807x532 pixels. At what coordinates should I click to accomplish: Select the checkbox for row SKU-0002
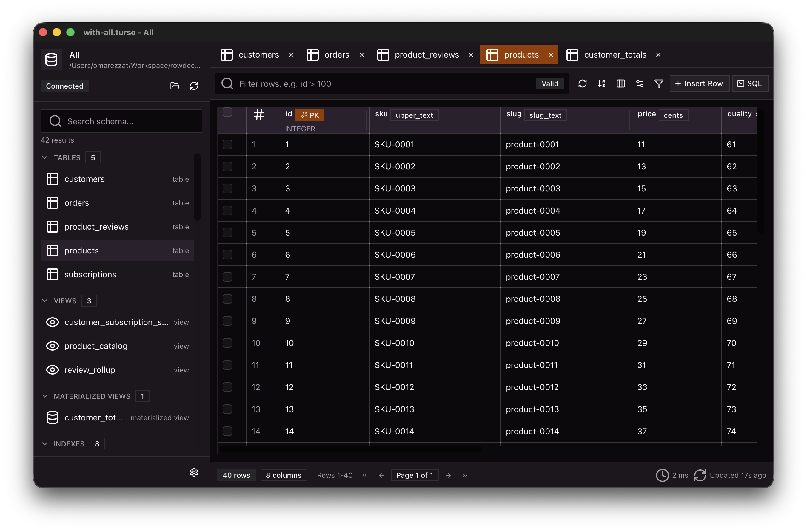pyautogui.click(x=227, y=166)
